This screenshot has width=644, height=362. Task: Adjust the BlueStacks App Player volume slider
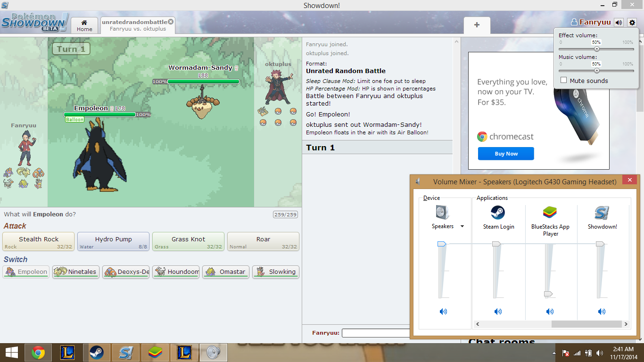coord(548,294)
